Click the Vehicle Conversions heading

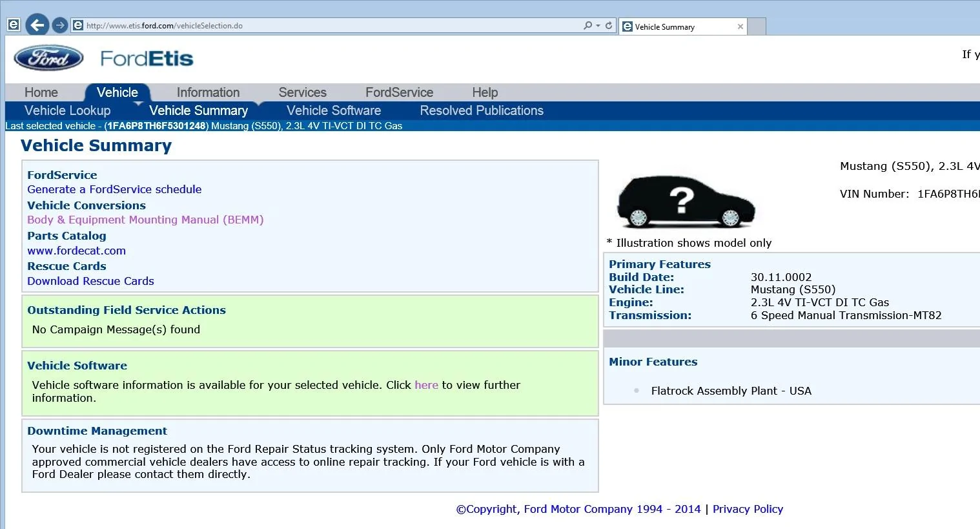pos(87,205)
